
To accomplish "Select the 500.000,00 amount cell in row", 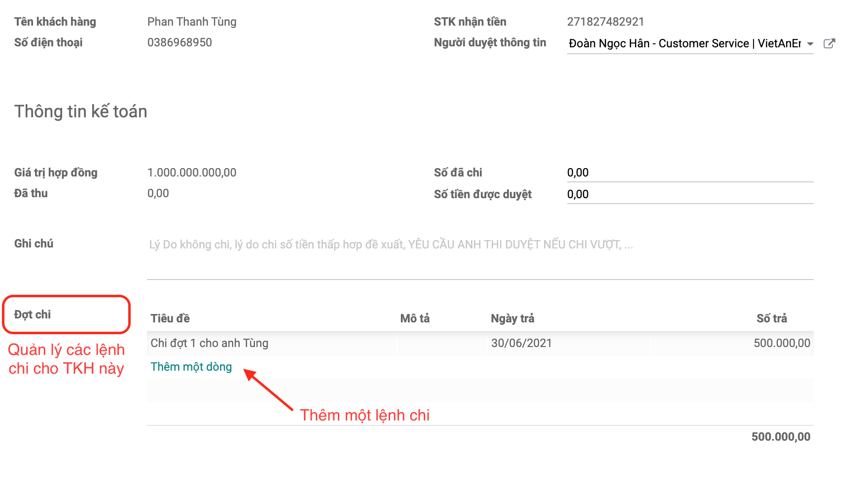I will (782, 343).
